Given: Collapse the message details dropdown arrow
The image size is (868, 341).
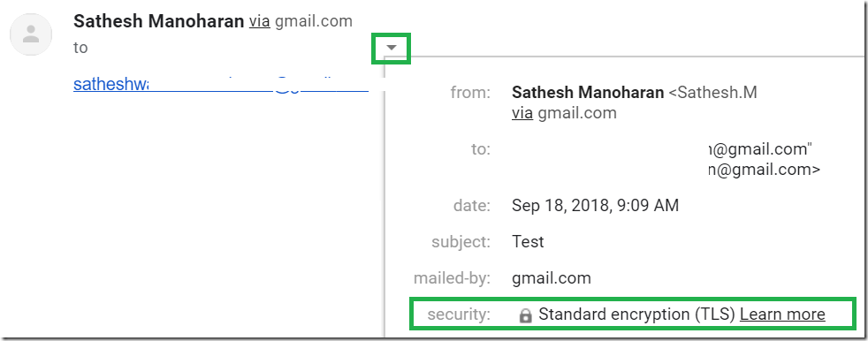Looking at the screenshot, I should [392, 48].
